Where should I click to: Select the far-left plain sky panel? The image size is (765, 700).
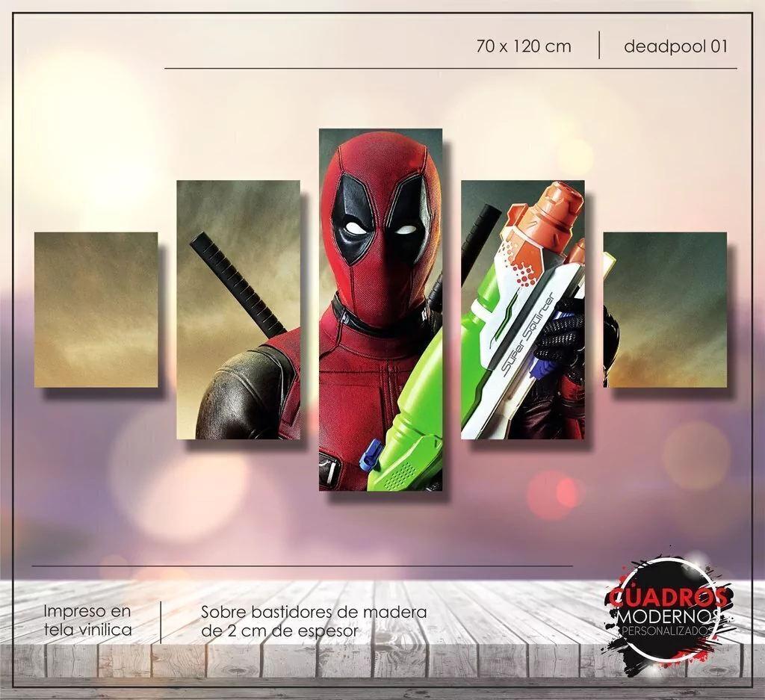96,310
